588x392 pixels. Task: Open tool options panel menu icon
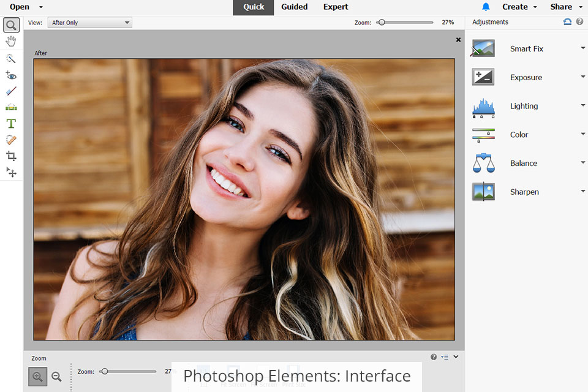445,357
